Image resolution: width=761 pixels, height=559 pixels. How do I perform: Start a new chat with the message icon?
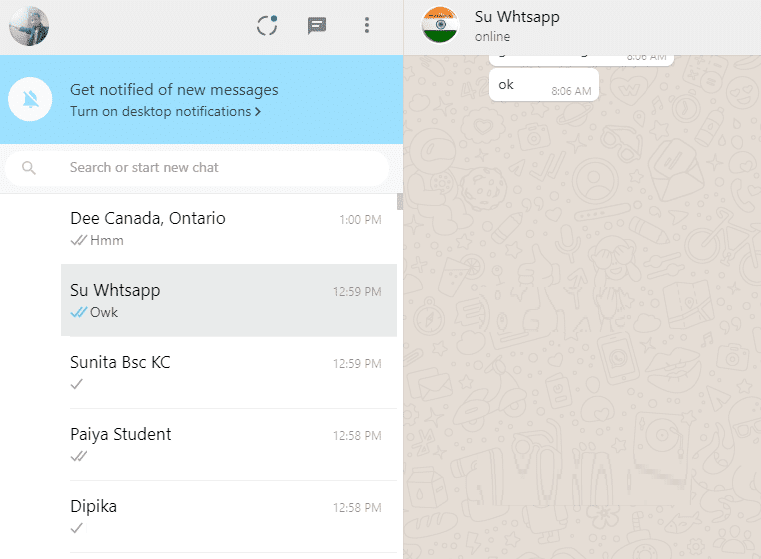point(316,26)
